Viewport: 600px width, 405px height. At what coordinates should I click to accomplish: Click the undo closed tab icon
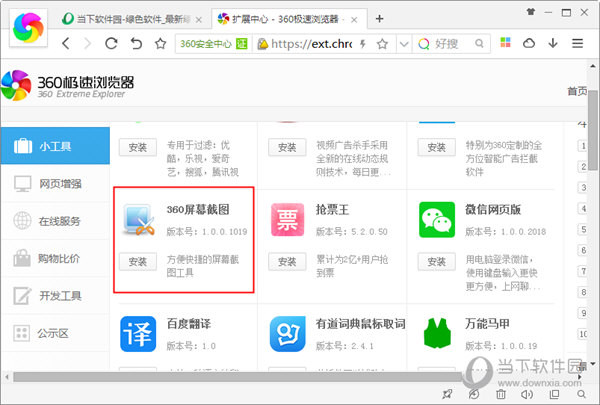[x=136, y=44]
